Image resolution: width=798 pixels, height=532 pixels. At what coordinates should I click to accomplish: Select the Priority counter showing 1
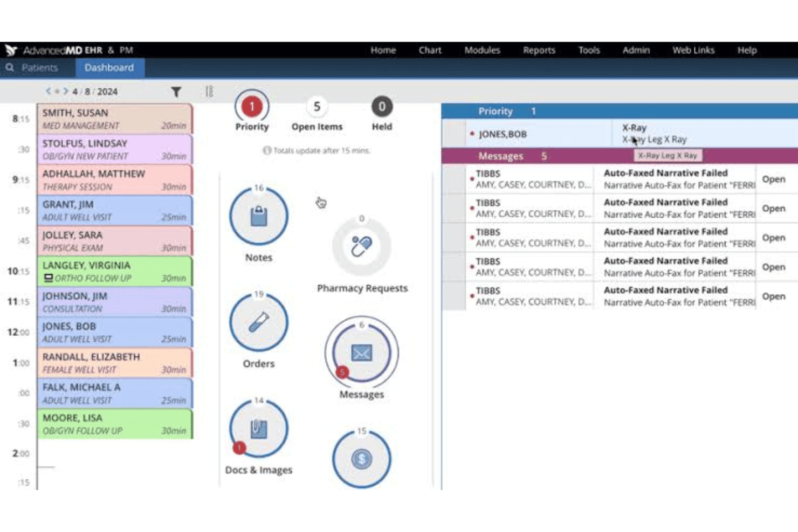(252, 107)
